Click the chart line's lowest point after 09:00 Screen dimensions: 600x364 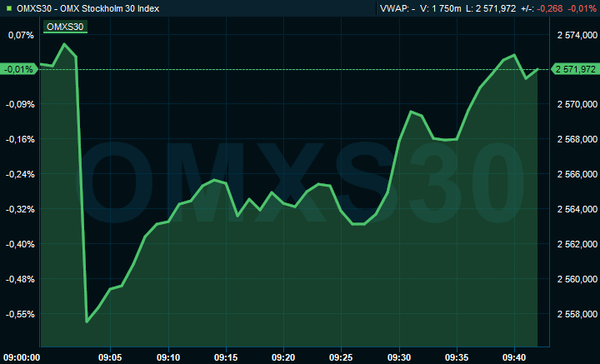tap(87, 322)
